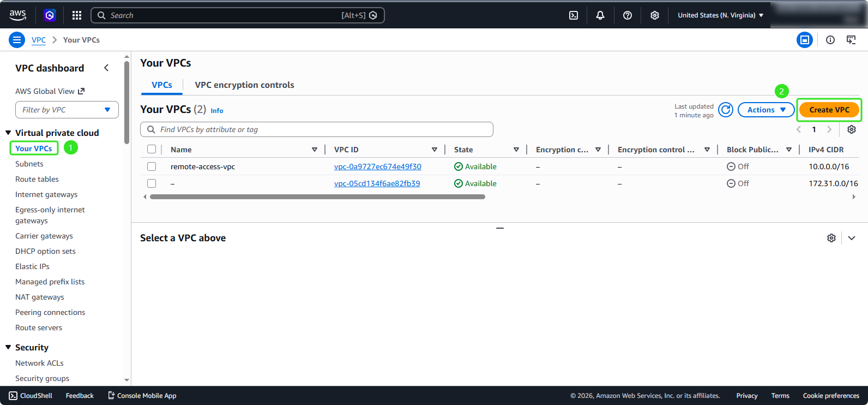Select all VPCs with header checkbox
This screenshot has height=405, width=868.
click(152, 149)
